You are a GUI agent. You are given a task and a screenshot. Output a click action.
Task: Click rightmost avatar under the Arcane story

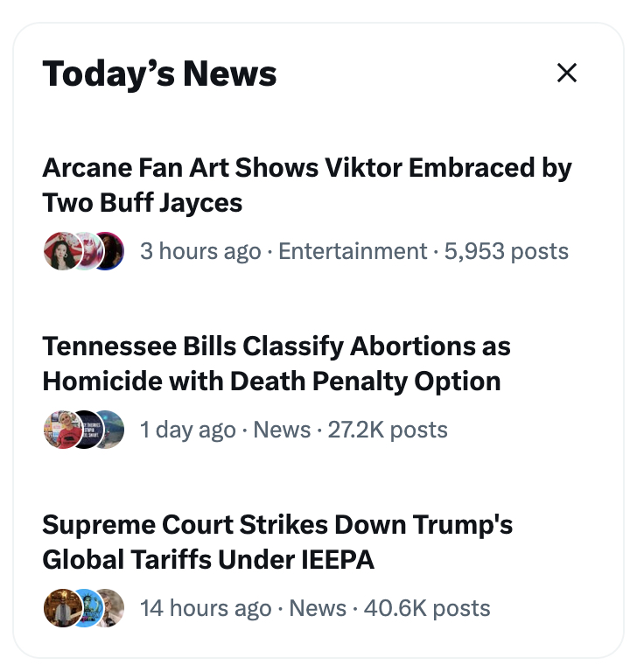click(x=109, y=252)
